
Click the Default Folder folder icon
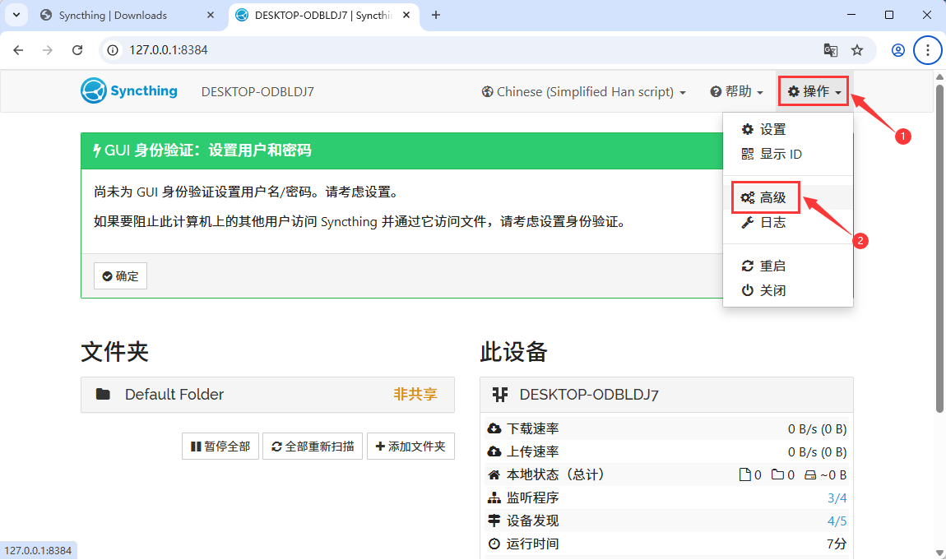click(x=103, y=394)
